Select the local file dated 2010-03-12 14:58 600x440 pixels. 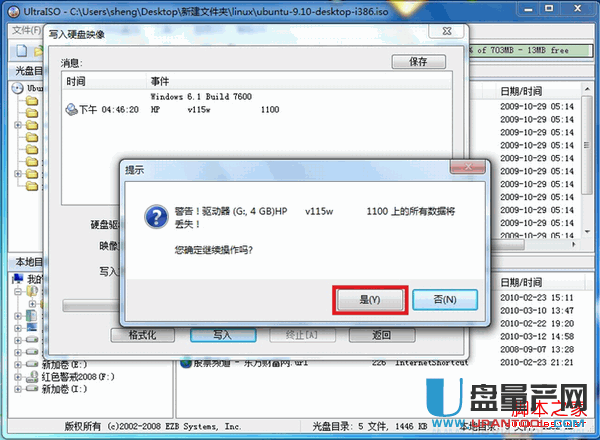537,337
